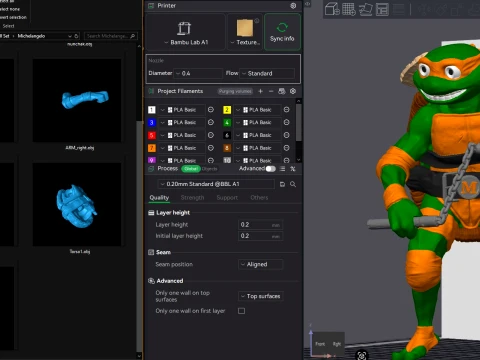This screenshot has width=480, height=360.
Task: Click Invert selection in Explorer ribbon
Action: (13, 17)
